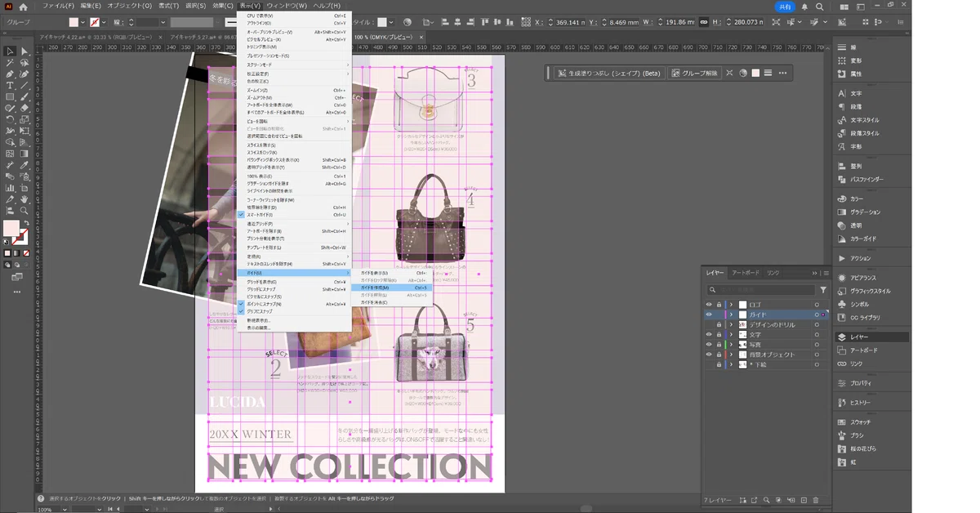Image resolution: width=980 pixels, height=513 pixels.
Task: Select the Rectangle tool
Action: click(x=10, y=97)
